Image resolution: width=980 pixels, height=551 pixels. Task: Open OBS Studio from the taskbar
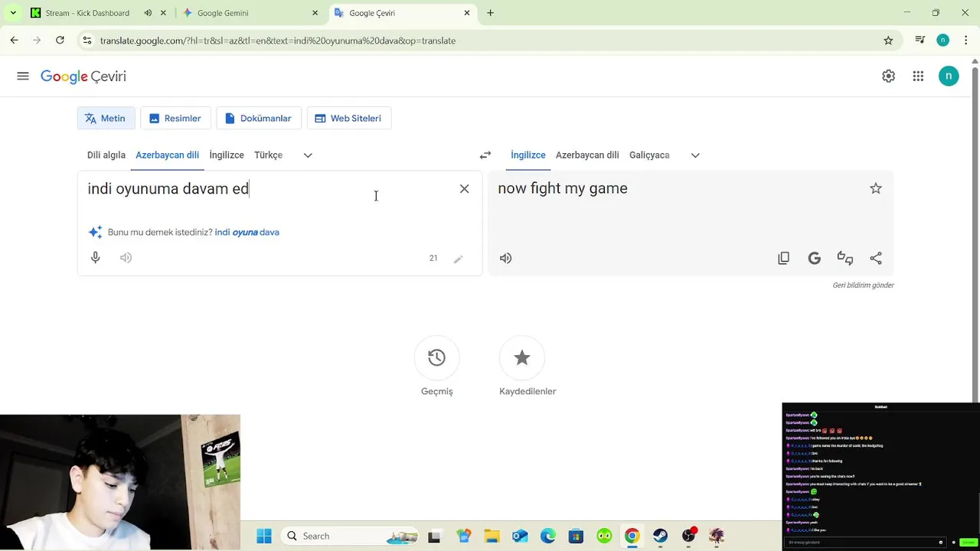pyautogui.click(x=688, y=536)
